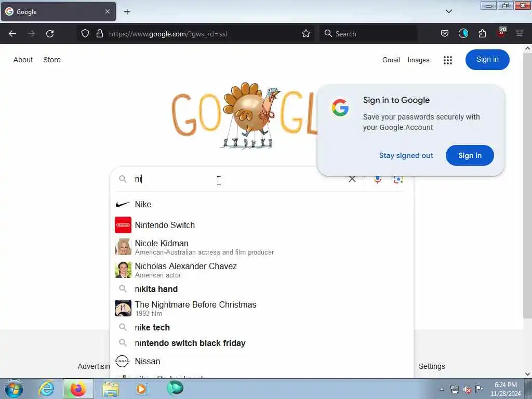Click the address bar URL
This screenshot has width=532, height=399.
click(168, 34)
